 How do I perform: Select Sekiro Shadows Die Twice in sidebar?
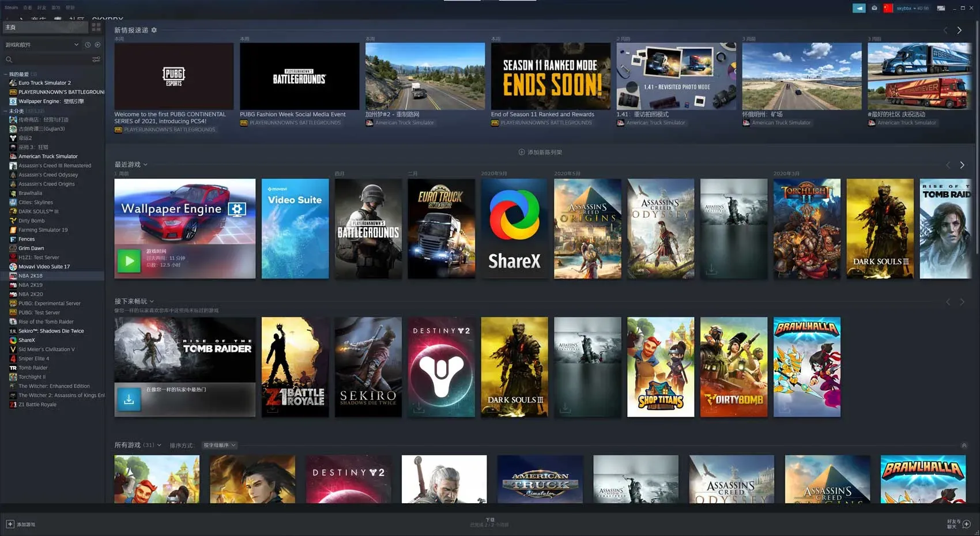[x=52, y=331]
